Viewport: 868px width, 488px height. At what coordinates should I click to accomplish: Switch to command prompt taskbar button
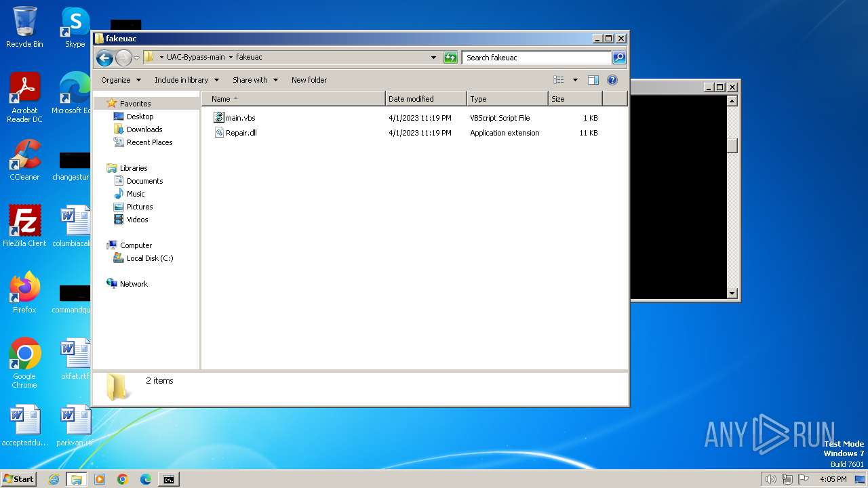(168, 479)
